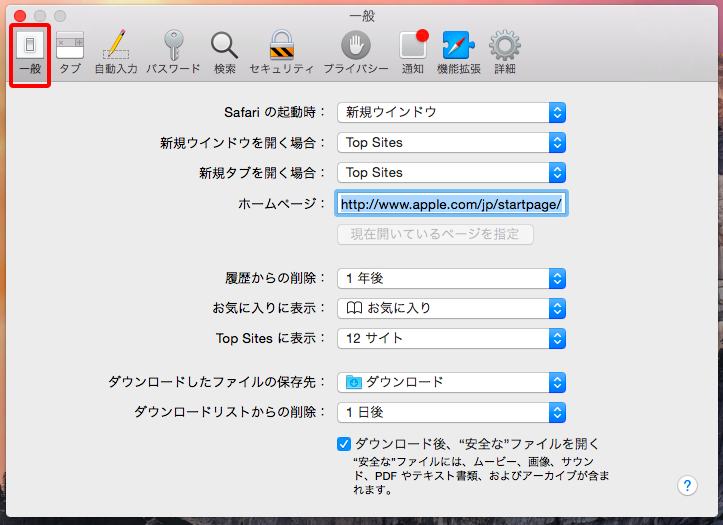Open the お気に入りに表示 popup menu
This screenshot has width=723, height=525.
(451, 308)
